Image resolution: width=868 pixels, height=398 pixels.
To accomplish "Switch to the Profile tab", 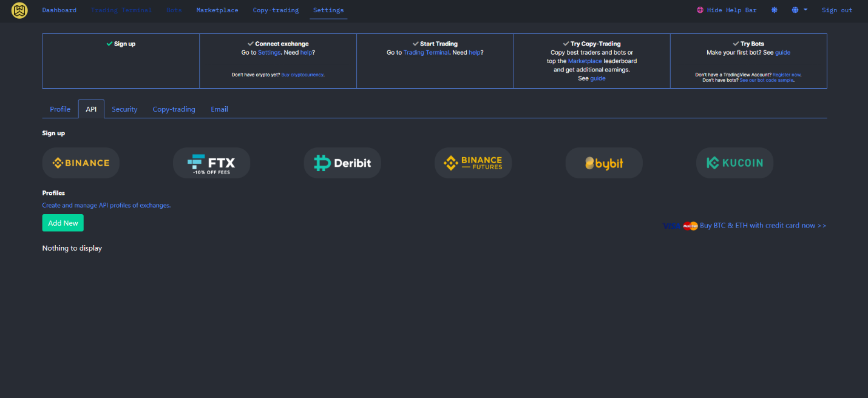I will (x=60, y=109).
